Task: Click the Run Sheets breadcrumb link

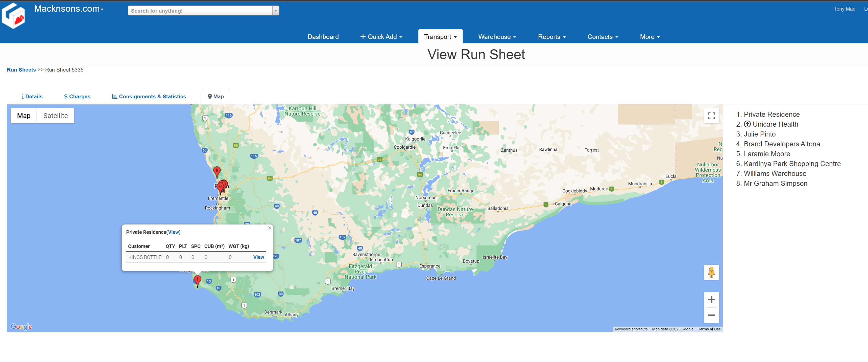Action: coord(21,70)
